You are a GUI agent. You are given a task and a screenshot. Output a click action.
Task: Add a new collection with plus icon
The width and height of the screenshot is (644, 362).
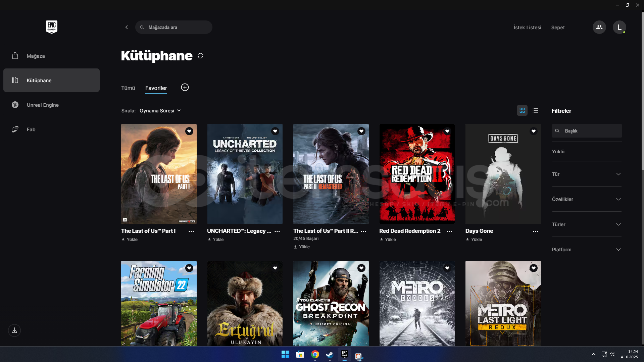pos(185,88)
